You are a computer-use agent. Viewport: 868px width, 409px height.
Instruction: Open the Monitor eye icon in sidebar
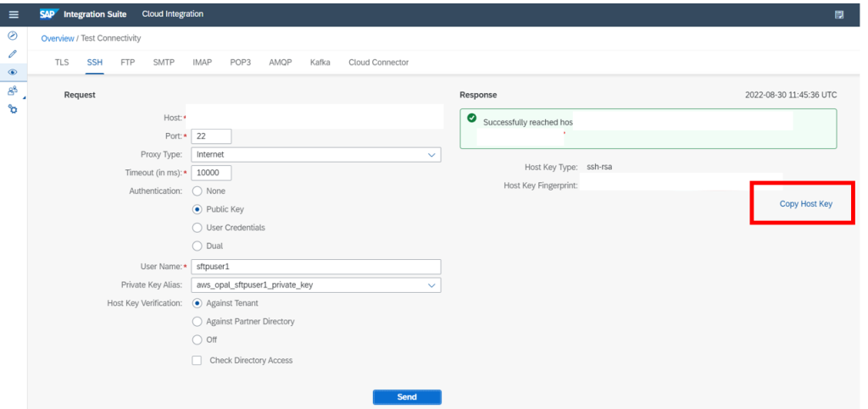13,72
